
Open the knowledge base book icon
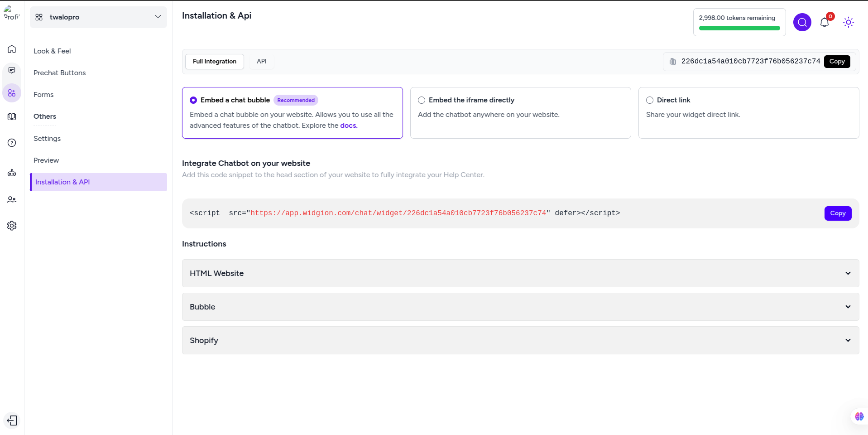(12, 116)
